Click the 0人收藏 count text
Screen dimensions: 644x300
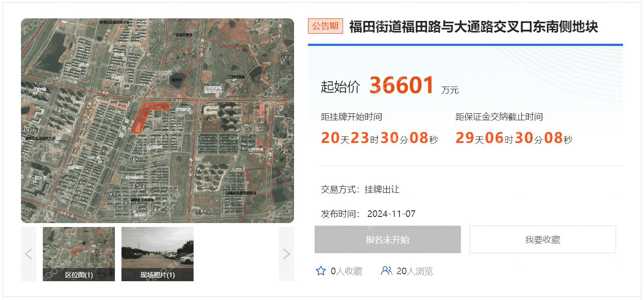coord(346,271)
